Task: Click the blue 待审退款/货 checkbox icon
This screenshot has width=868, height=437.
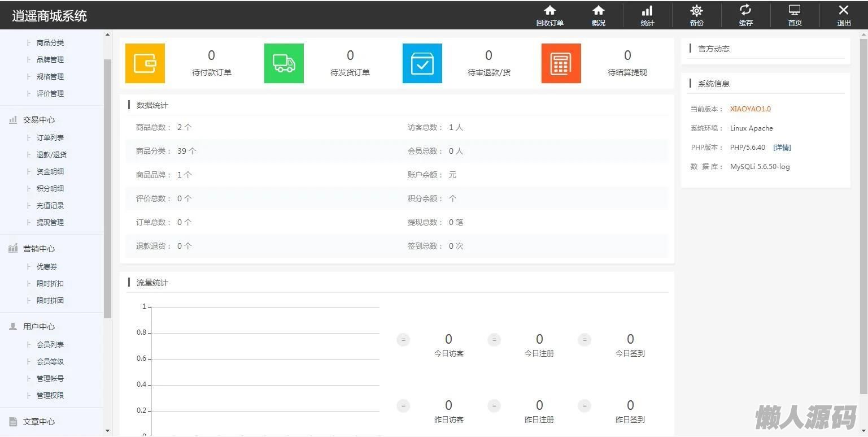Action: (422, 63)
